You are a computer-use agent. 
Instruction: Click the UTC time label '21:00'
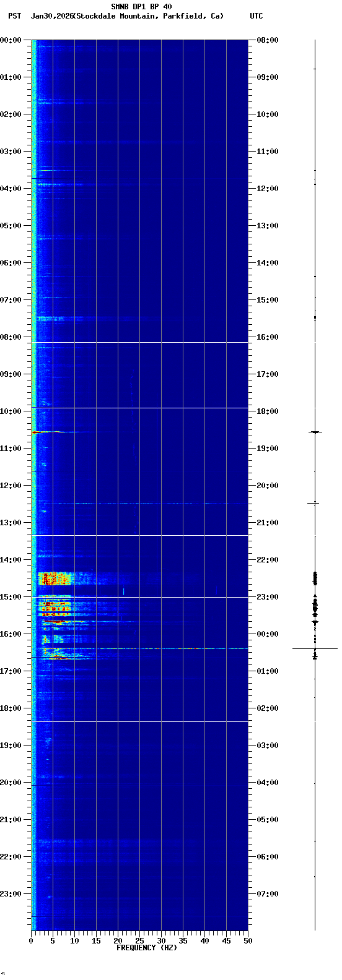(x=268, y=523)
